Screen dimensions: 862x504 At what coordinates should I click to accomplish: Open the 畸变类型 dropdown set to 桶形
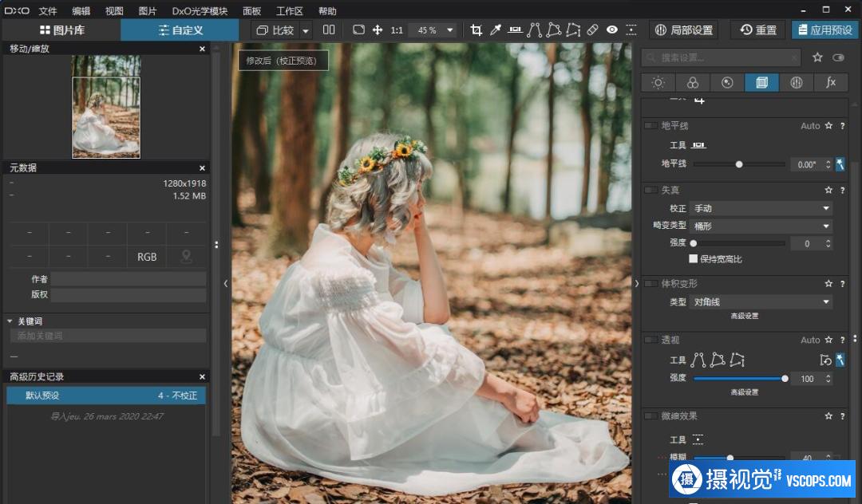coord(761,226)
